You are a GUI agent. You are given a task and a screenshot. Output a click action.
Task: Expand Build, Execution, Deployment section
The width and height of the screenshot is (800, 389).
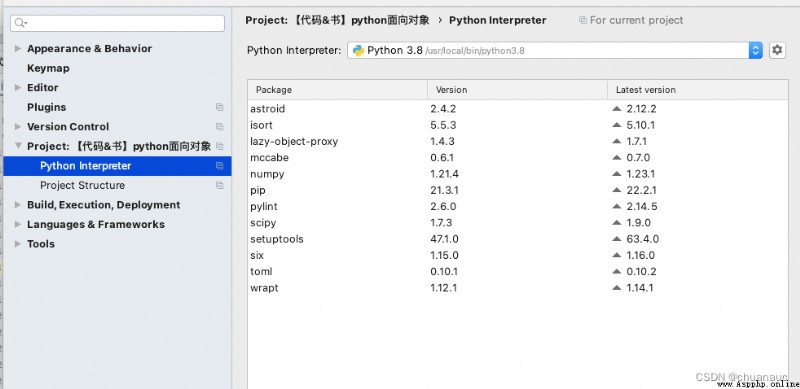click(18, 205)
